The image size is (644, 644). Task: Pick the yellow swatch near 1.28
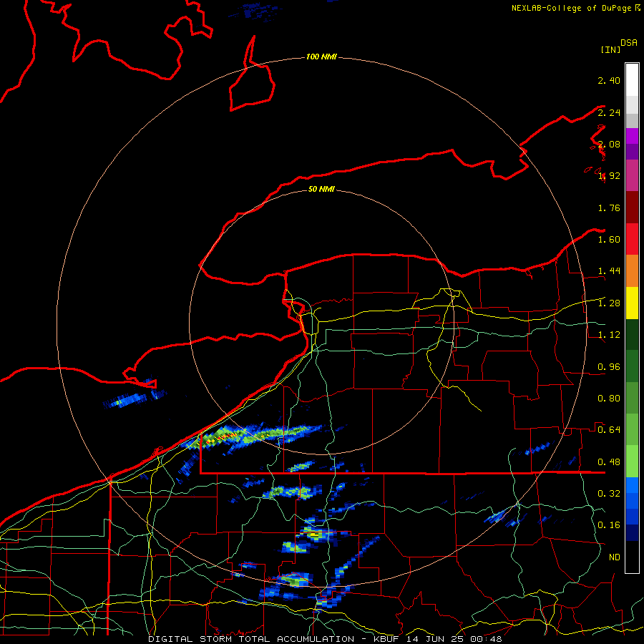pos(632,303)
